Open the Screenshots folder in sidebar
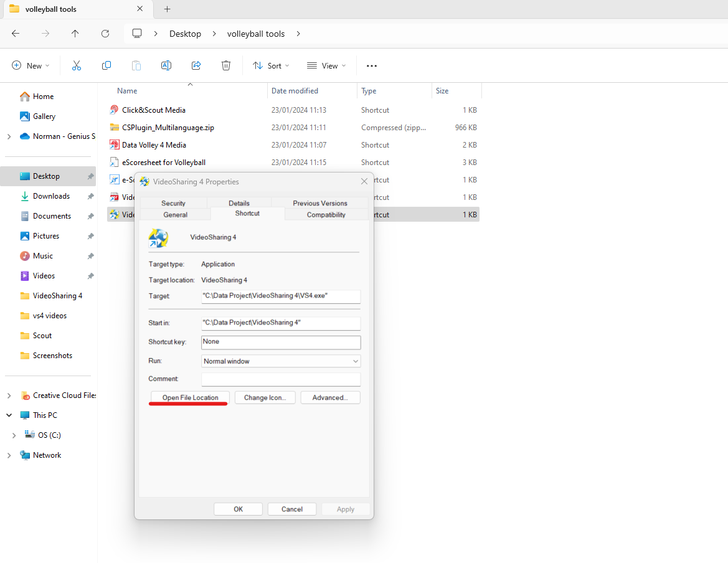Viewport: 728px width, 563px height. tap(52, 356)
